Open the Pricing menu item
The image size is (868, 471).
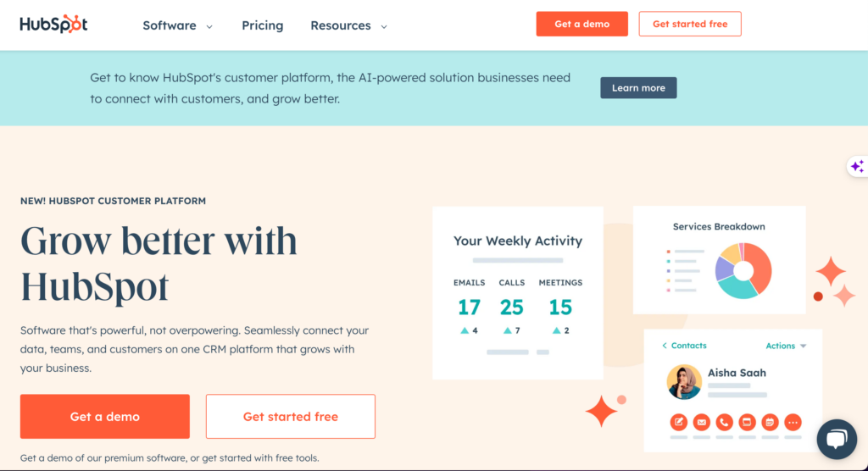(x=263, y=25)
